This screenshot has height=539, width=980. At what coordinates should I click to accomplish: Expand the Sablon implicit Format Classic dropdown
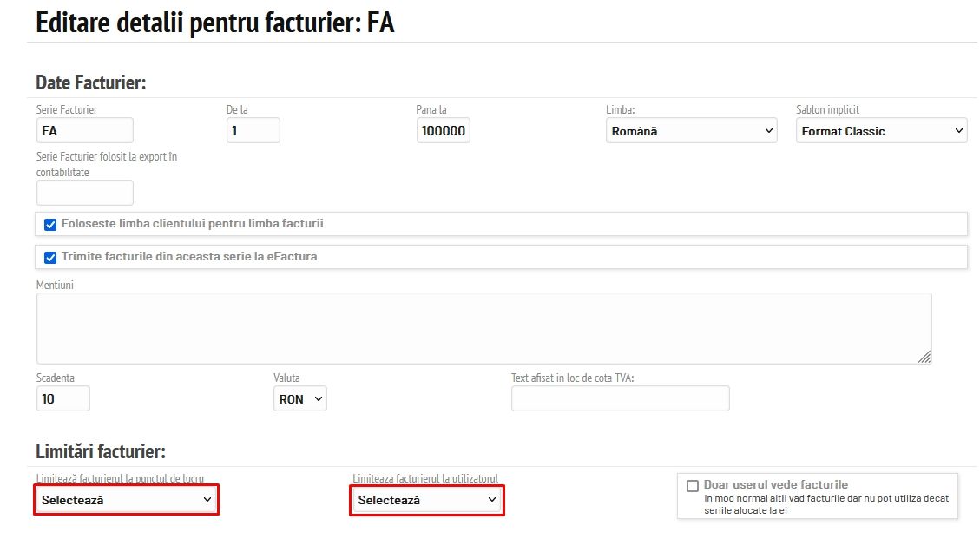click(881, 131)
